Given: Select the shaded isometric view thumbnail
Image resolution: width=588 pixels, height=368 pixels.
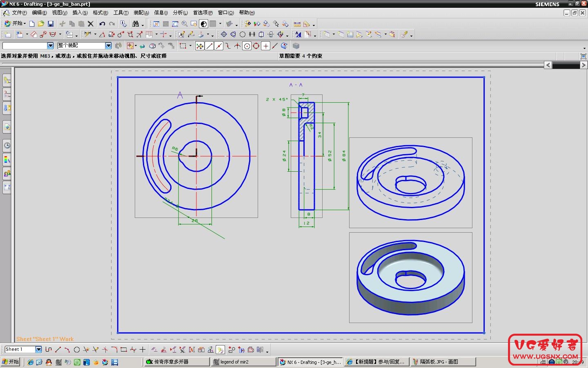Looking at the screenshot, I should point(411,278).
